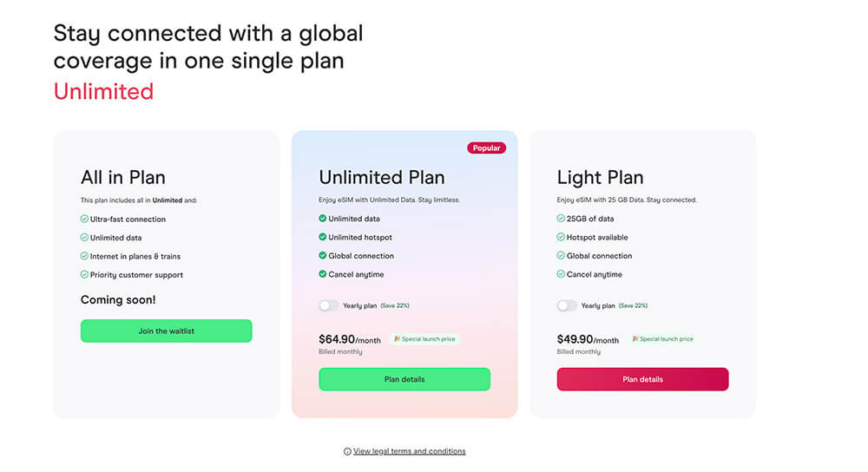
Task: Open red Plan details button for Light Plan
Action: click(642, 379)
